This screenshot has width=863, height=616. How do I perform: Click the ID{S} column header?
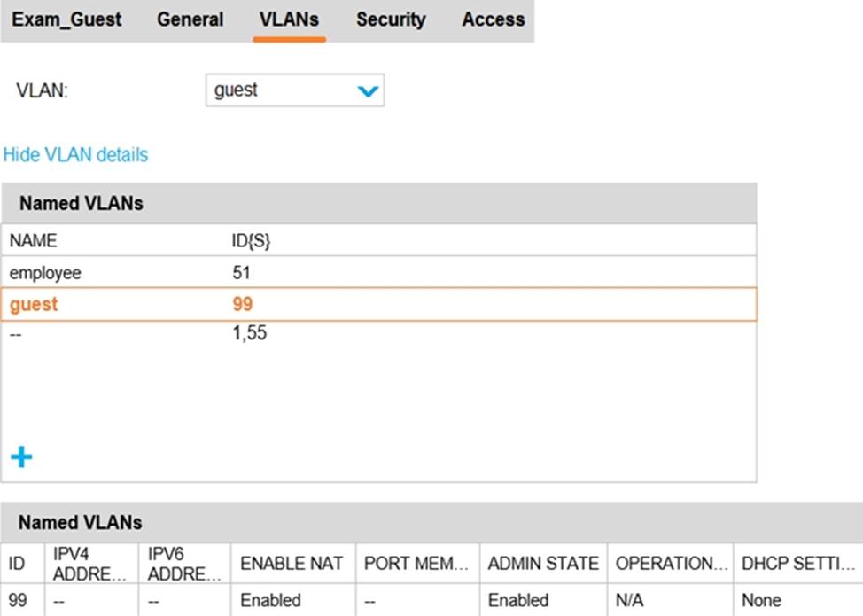[251, 240]
